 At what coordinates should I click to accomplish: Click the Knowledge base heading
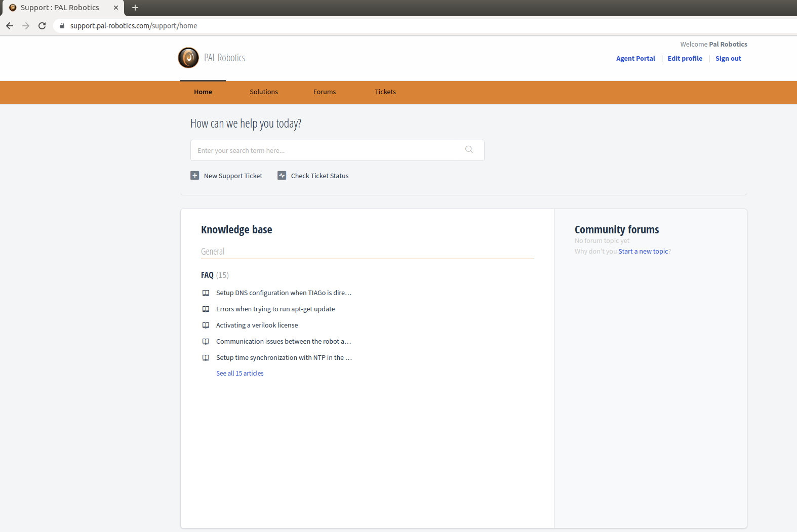[x=236, y=230]
